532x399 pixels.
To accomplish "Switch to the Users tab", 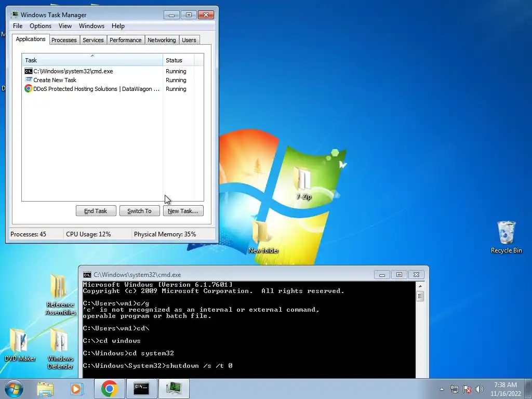I will pos(189,40).
